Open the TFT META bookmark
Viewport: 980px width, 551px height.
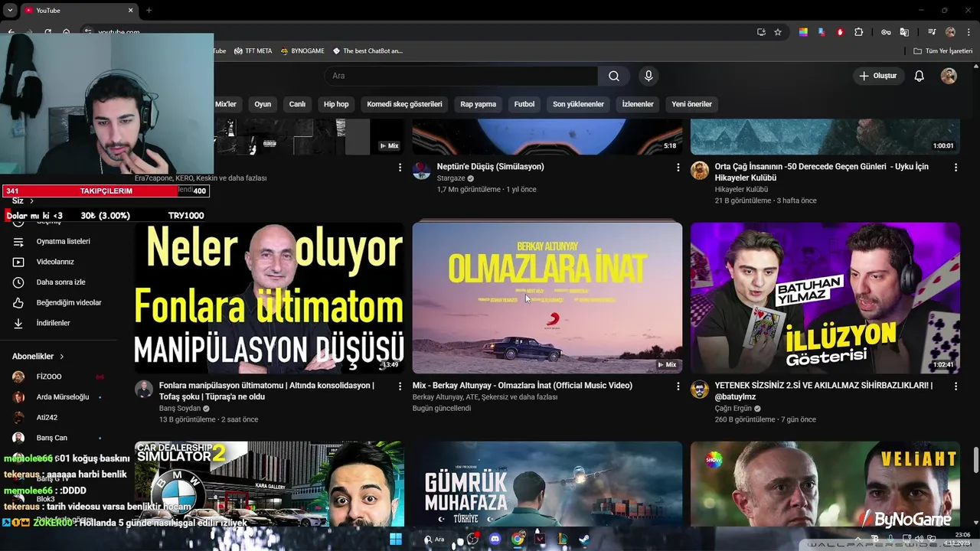(253, 51)
